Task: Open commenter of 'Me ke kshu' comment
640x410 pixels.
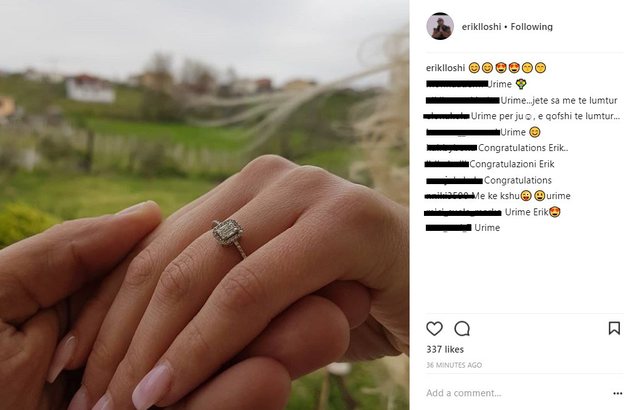Action: click(x=449, y=196)
